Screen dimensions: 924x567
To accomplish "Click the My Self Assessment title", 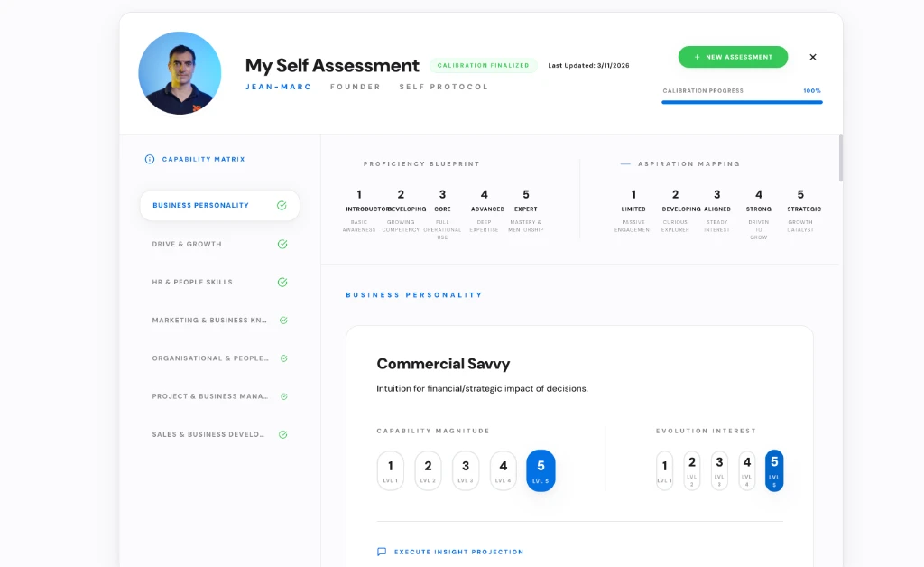I will 332,65.
